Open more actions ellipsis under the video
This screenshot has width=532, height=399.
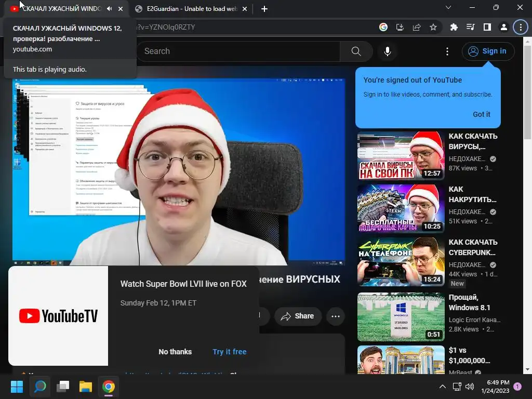tap(336, 316)
